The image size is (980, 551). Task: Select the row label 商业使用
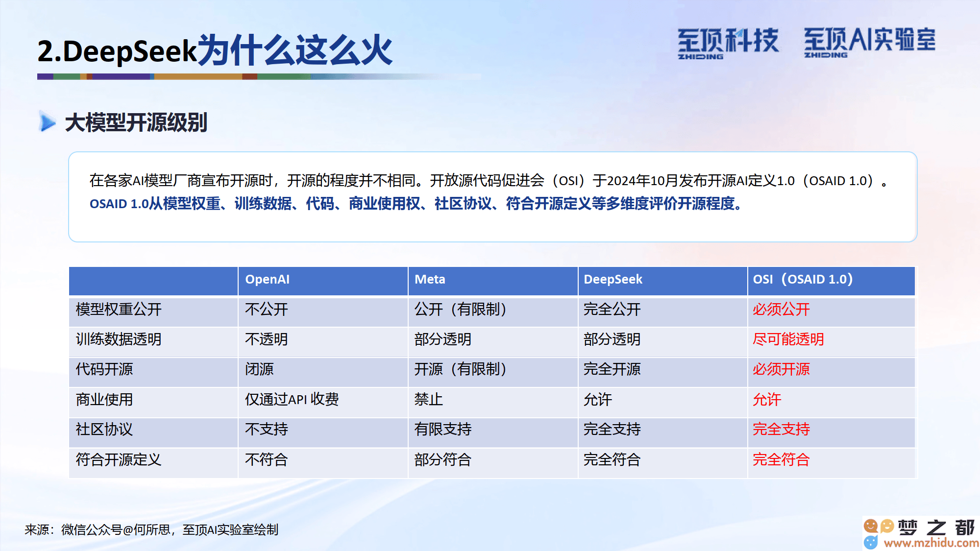104,400
